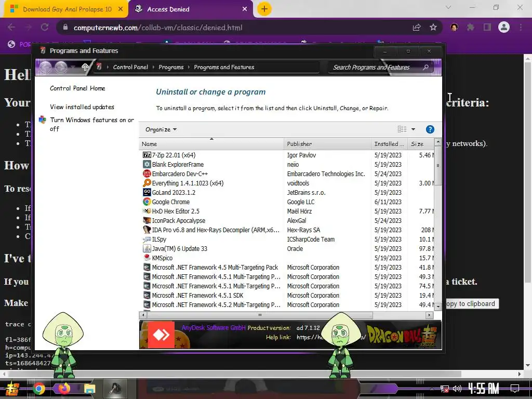Click the browser address bar URL

[x=158, y=28]
